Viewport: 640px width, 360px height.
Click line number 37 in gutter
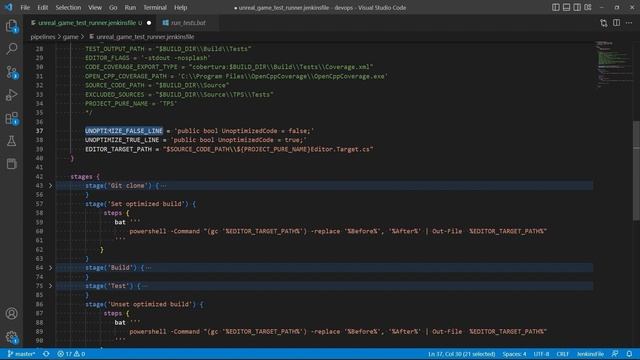39,131
